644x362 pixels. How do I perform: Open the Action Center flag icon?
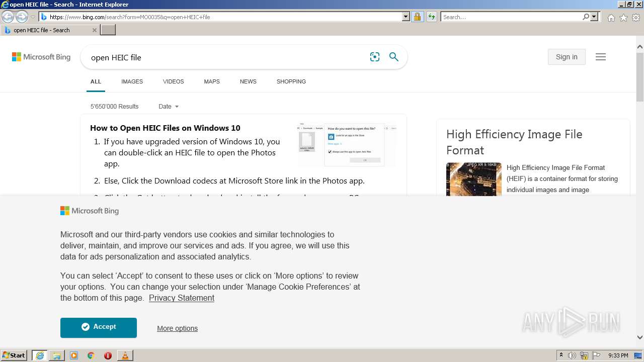pyautogui.click(x=596, y=355)
